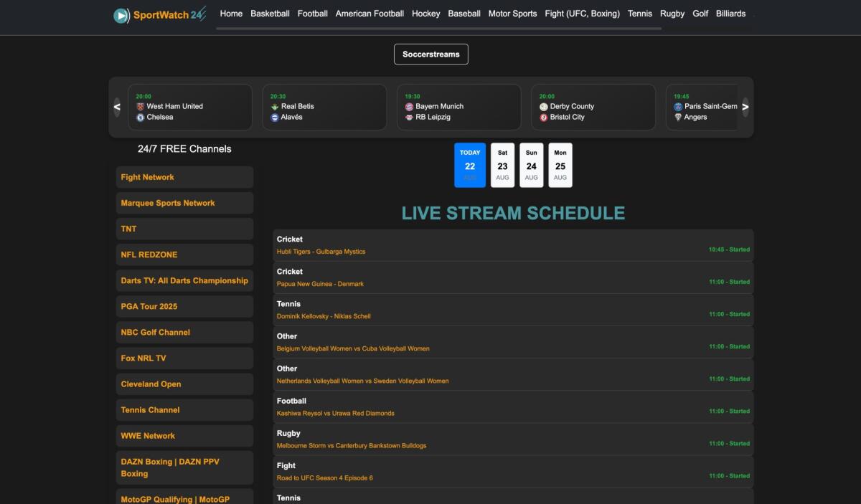The image size is (861, 504).
Task: Click the Derby County team crest
Action: 544,106
